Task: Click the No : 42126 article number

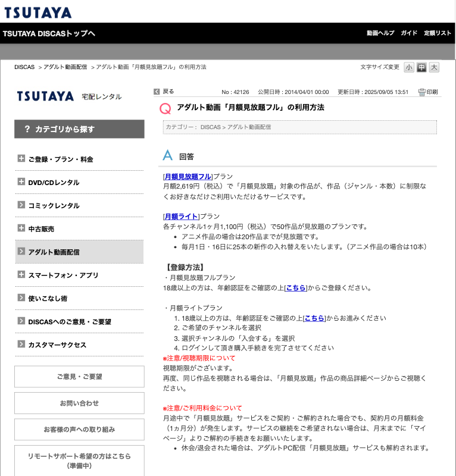Action: (235, 92)
